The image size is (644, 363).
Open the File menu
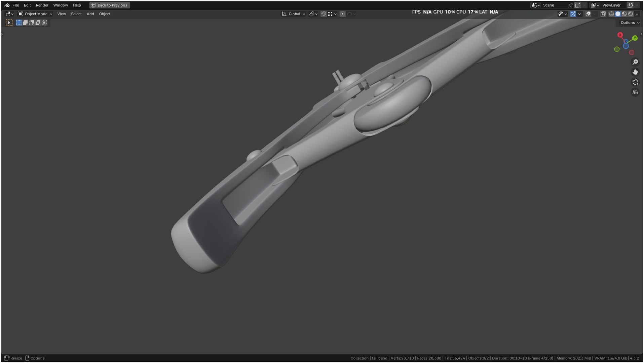pyautogui.click(x=16, y=5)
